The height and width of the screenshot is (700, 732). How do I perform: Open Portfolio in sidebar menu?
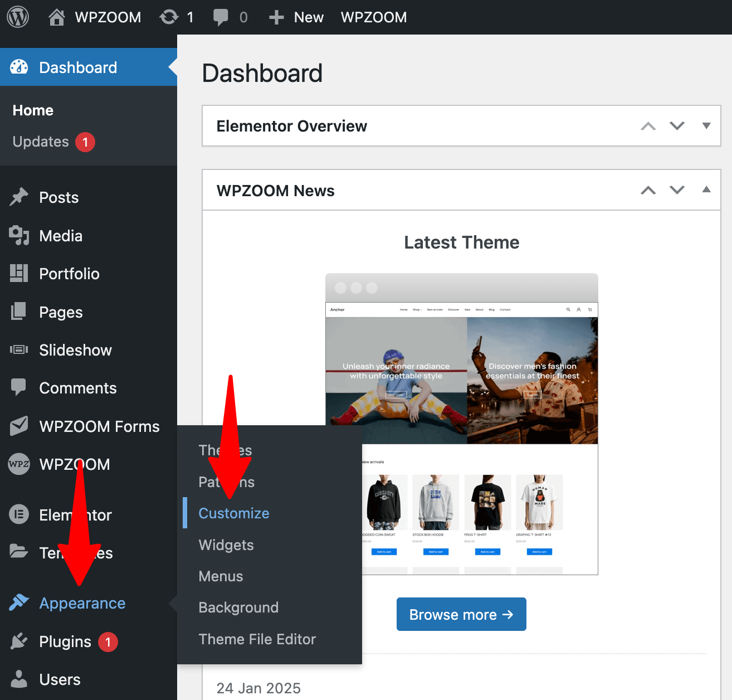coord(69,274)
